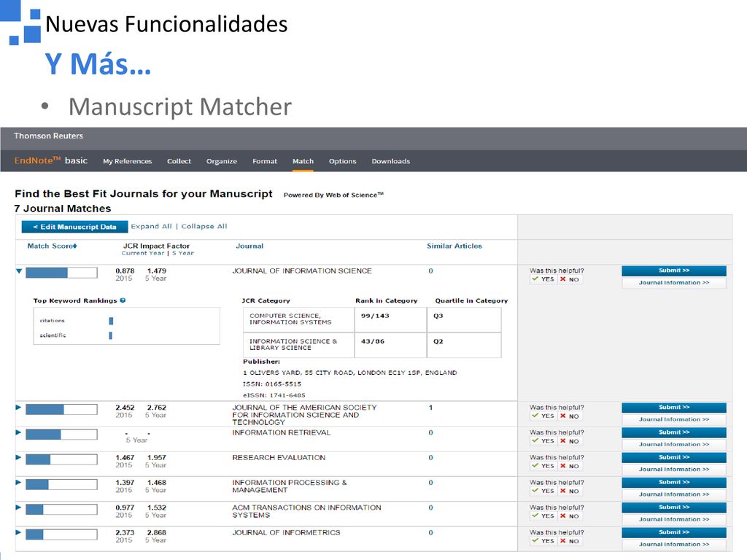Click the help icon beside Top Keyword Rankings
The image size is (747, 560).
tap(123, 300)
